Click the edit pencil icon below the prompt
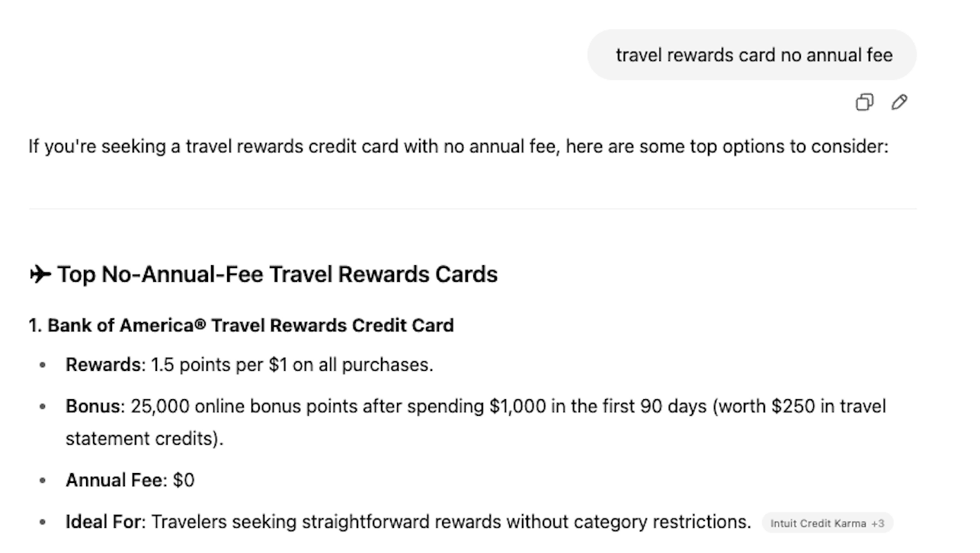Screen dimensions: 980x553 coord(899,101)
